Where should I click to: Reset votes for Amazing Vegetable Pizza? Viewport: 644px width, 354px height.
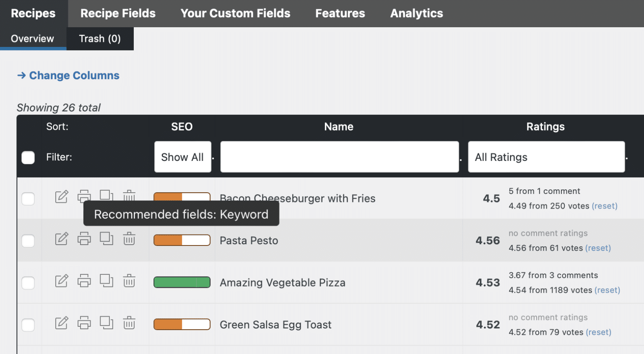tap(608, 290)
